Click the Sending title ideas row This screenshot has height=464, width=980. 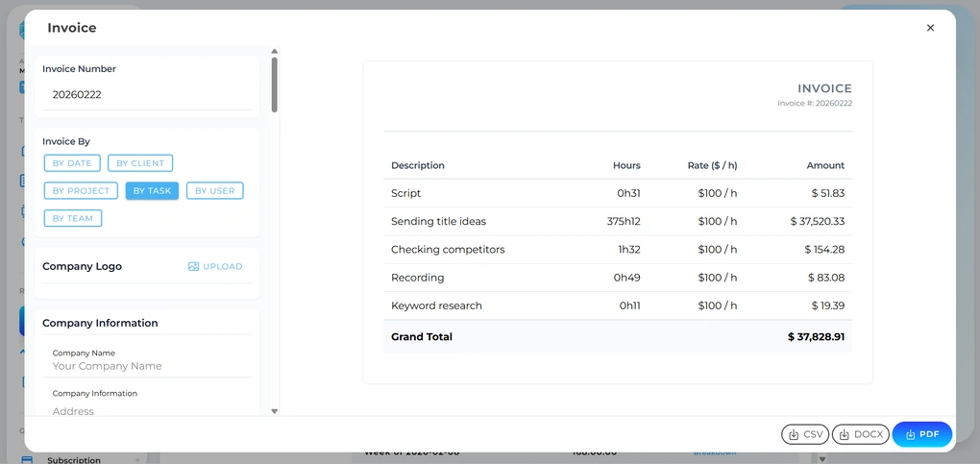[618, 221]
